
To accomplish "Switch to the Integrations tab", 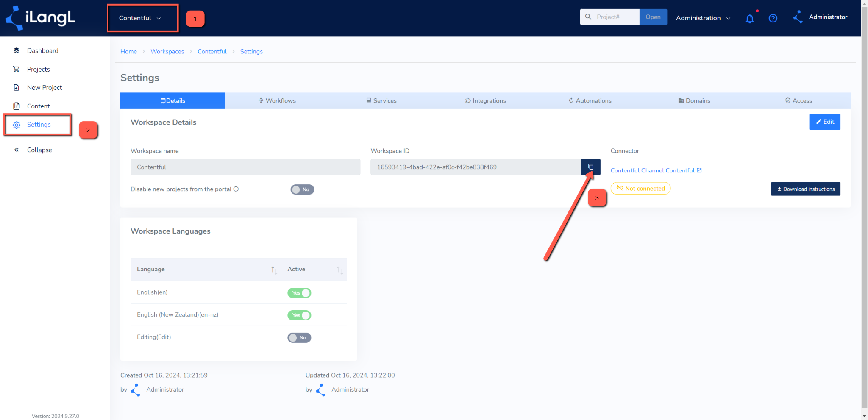I will coord(486,100).
